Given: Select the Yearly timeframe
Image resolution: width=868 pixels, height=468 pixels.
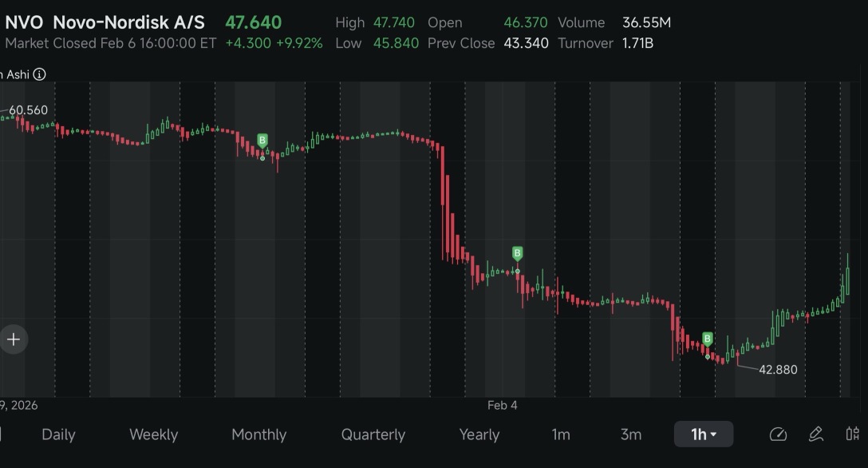Looking at the screenshot, I should [479, 434].
